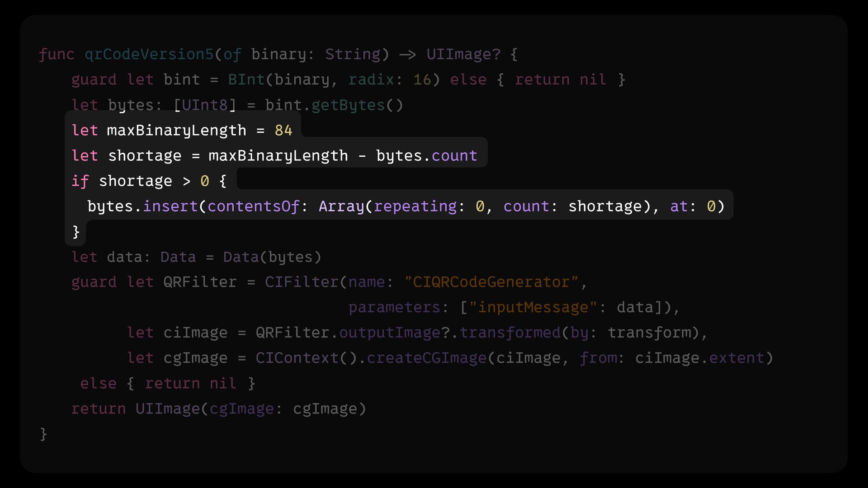Click the radix parameter label
This screenshot has width=868, height=488.
[x=371, y=80]
